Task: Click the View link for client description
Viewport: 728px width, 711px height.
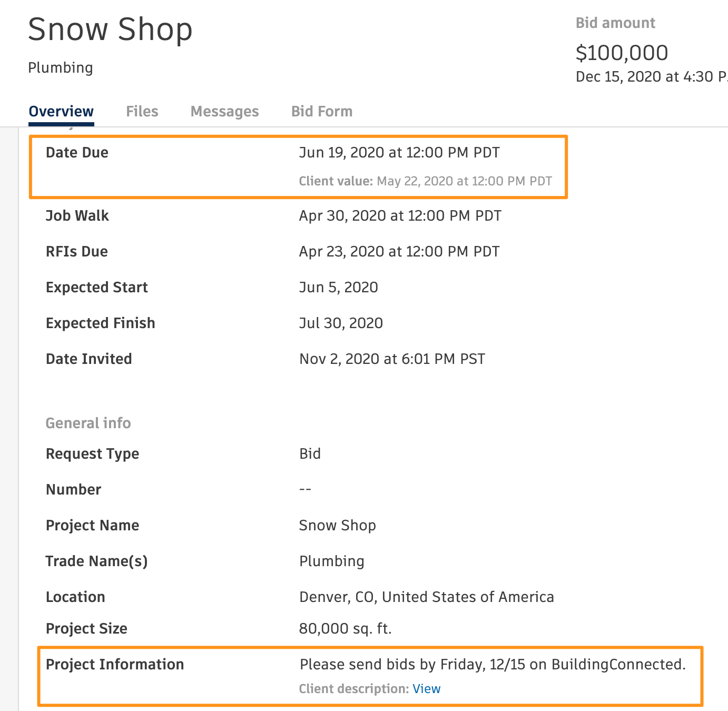Action: (x=426, y=689)
